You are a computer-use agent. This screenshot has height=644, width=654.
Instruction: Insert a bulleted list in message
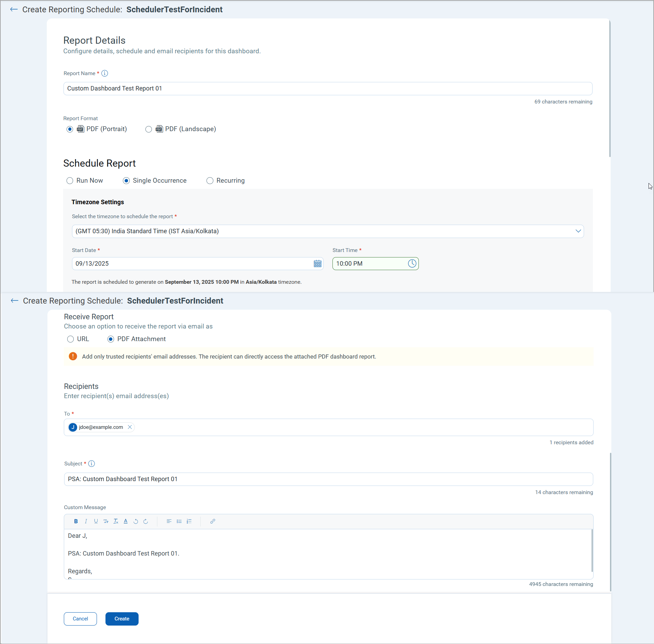(179, 521)
